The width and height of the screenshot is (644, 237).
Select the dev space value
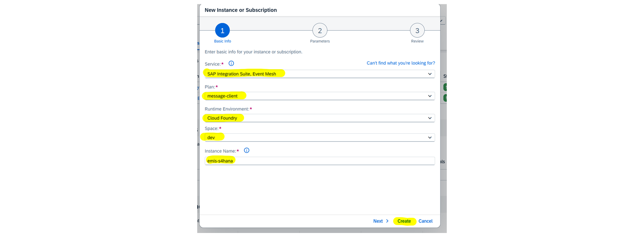(211, 137)
